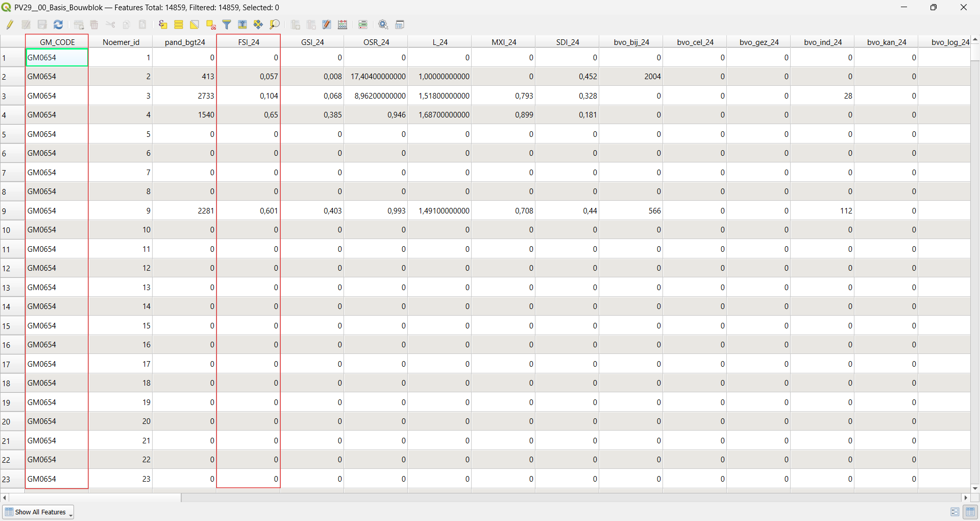The image size is (980, 521).
Task: Click the delete field icon
Action: pos(311,25)
